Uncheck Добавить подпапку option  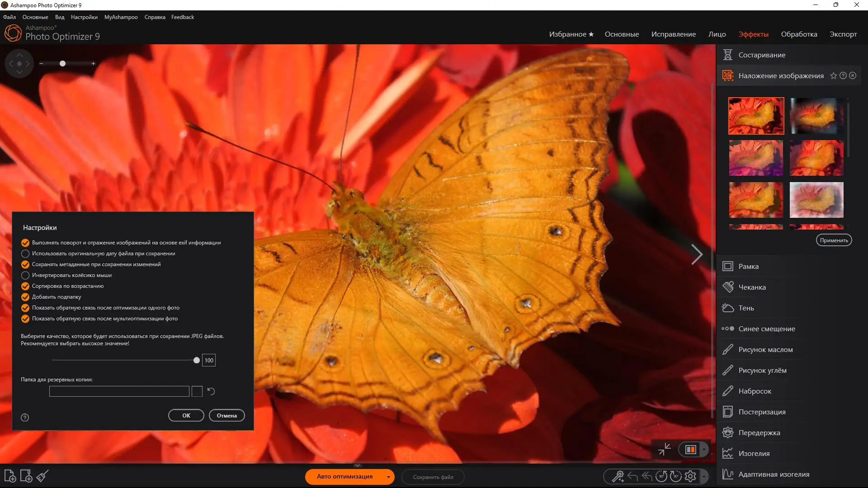point(25,297)
